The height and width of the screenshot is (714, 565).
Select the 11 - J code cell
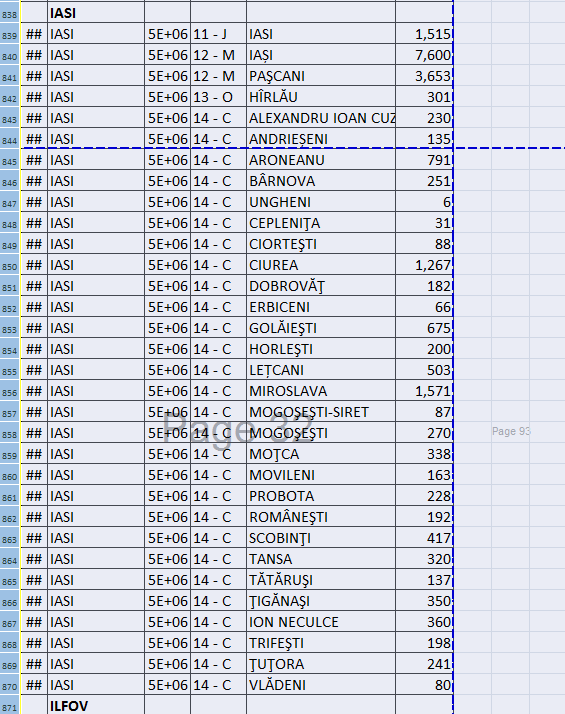pyautogui.click(x=219, y=34)
